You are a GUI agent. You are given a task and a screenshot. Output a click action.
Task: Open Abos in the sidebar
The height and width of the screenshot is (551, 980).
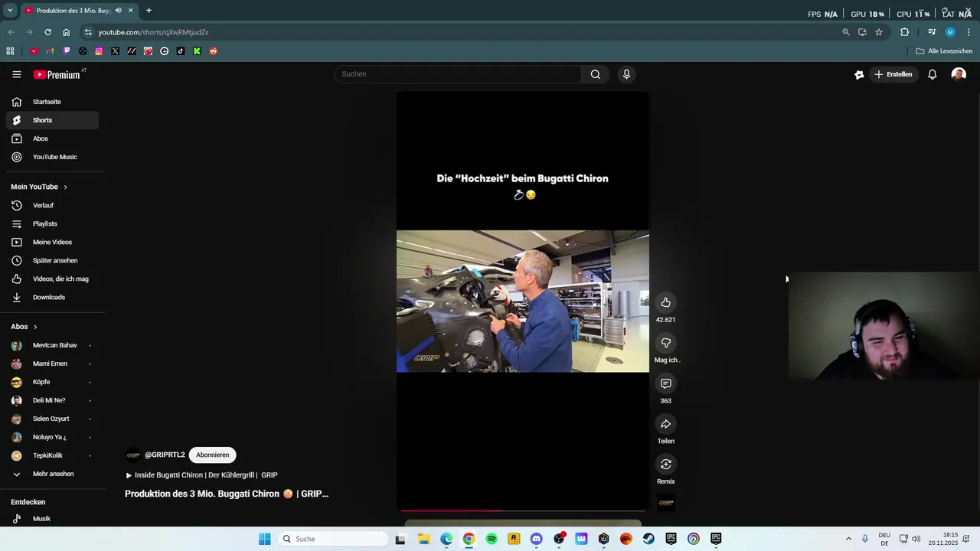(52, 139)
